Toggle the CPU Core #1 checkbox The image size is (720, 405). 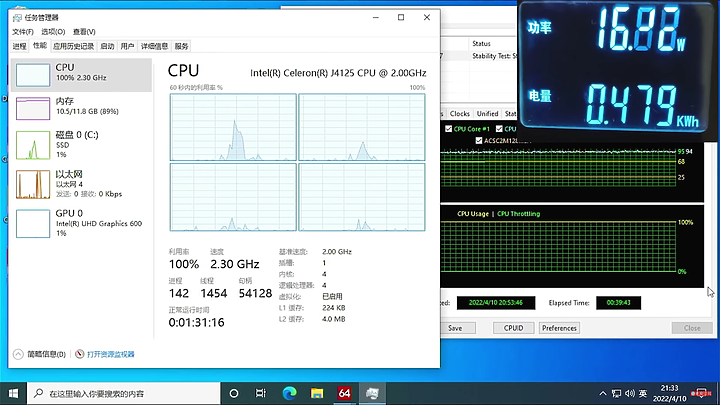(x=449, y=129)
